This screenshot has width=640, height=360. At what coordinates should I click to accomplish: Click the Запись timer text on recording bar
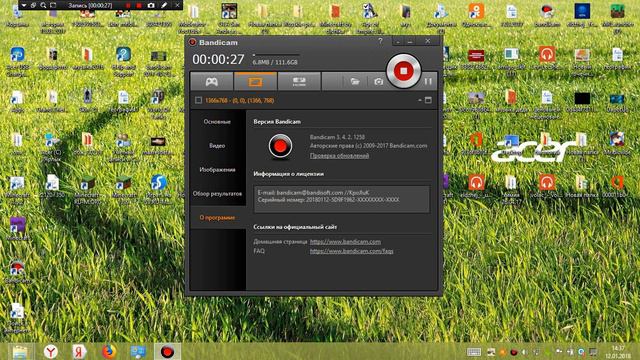90,5
